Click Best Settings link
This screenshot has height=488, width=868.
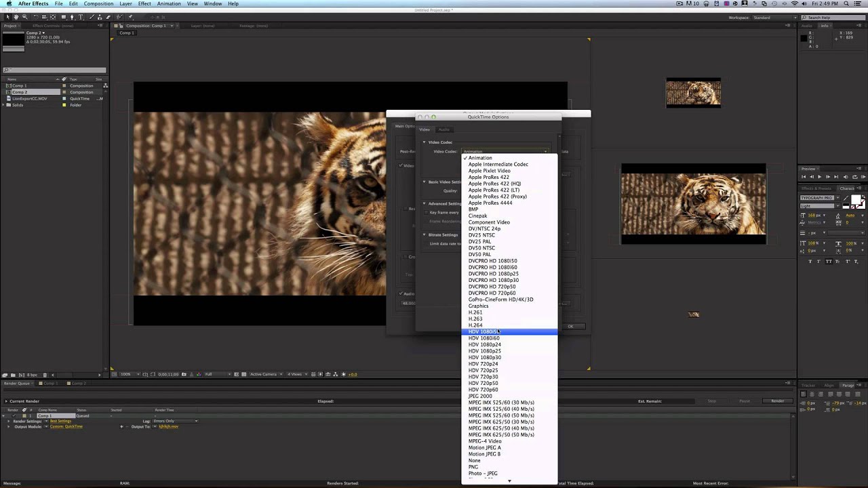(60, 421)
